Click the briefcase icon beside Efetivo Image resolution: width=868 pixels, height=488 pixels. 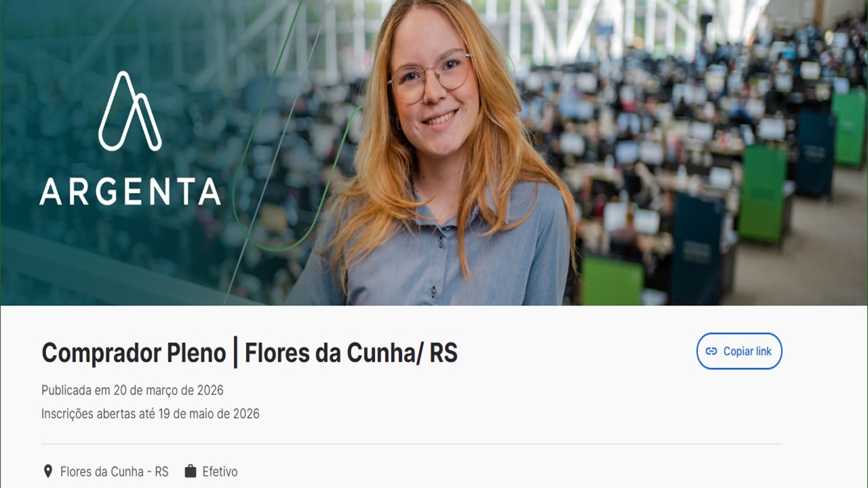(x=191, y=471)
